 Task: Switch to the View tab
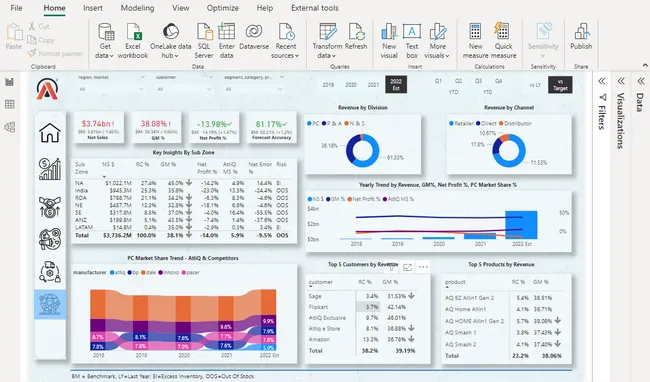(x=180, y=8)
